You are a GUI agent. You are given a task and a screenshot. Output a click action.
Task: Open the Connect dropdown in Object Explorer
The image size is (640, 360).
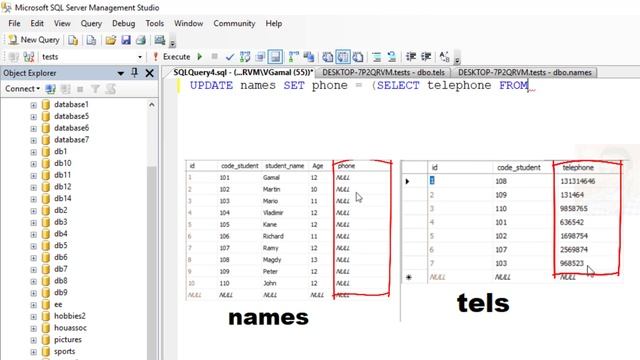22,89
